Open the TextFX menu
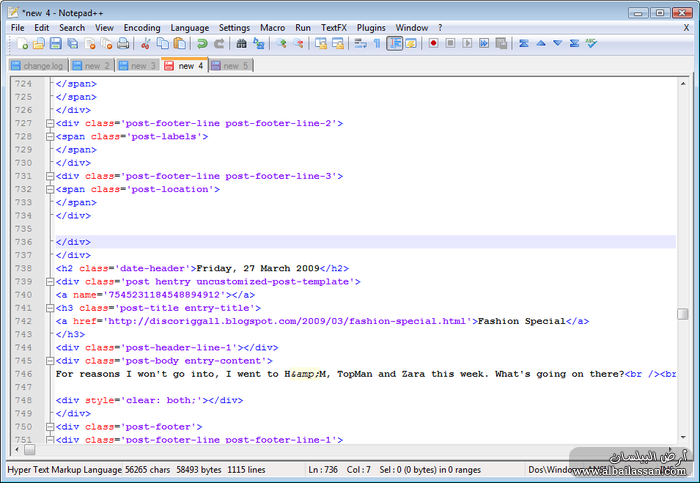This screenshot has height=483, width=700. pos(333,28)
